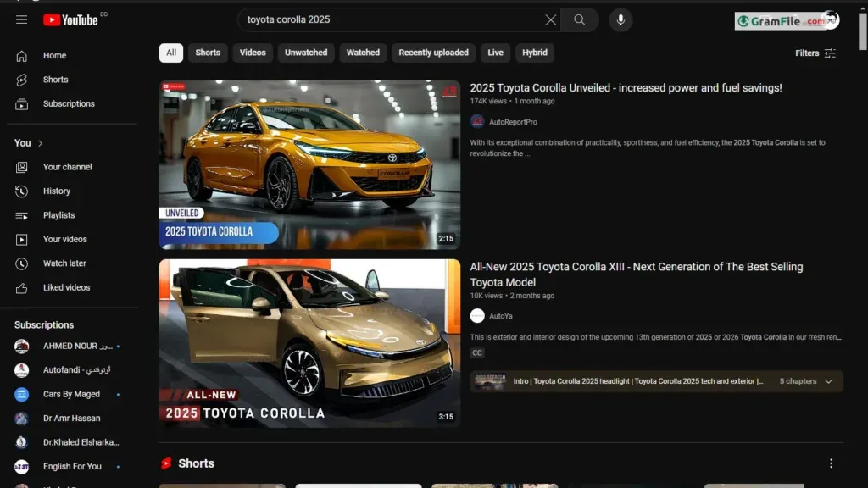Click 'Intro | Toyota Corolla 2025 headlight' chapters text

click(x=637, y=381)
